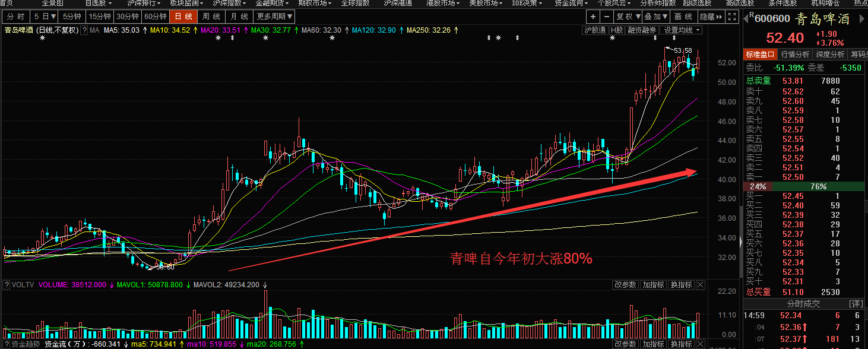Select the 日线 daily chart tab
Image resolution: width=868 pixels, height=349 pixels.
[x=183, y=17]
